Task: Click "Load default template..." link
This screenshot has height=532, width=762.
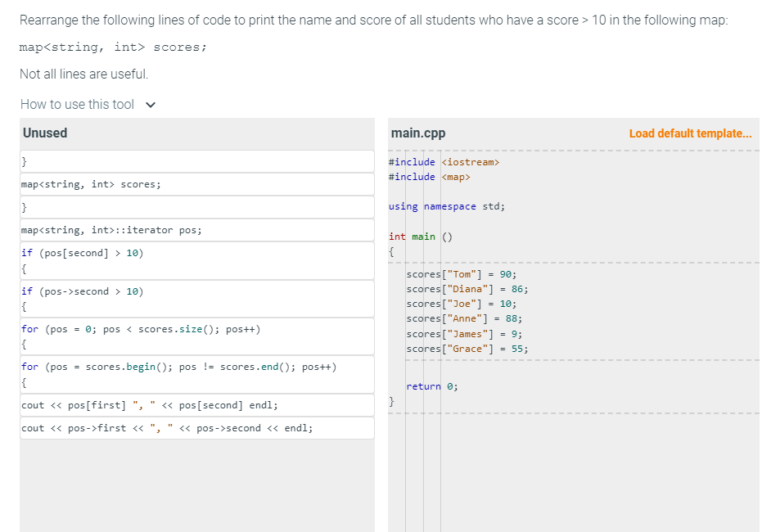Action: (692, 133)
